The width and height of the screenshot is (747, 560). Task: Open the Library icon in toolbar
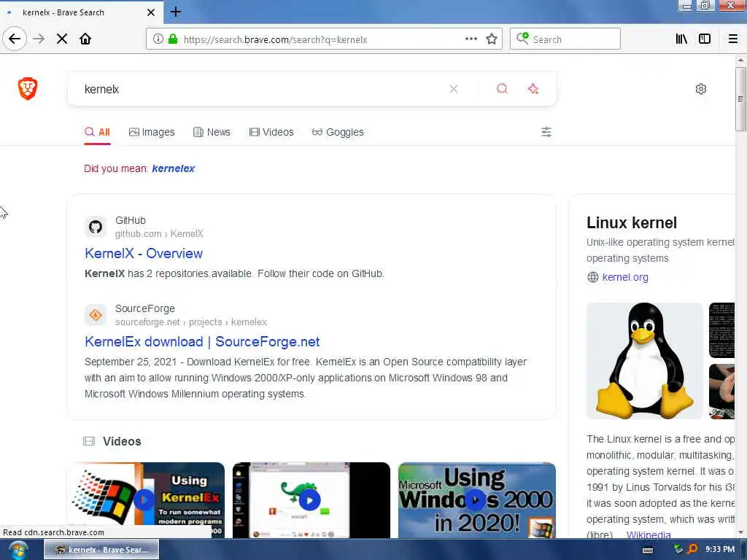[681, 39]
